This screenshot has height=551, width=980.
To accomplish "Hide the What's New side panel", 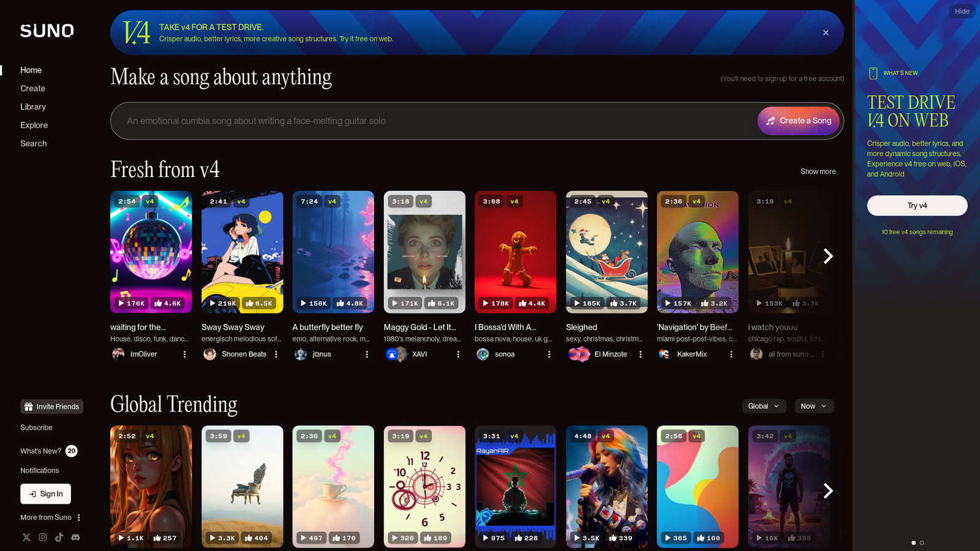I will (x=962, y=11).
